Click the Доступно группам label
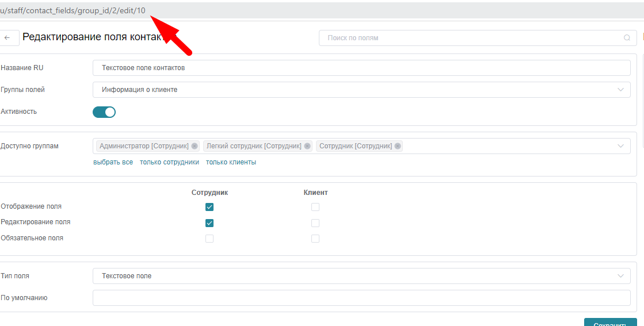This screenshot has height=326, width=644. [x=29, y=146]
